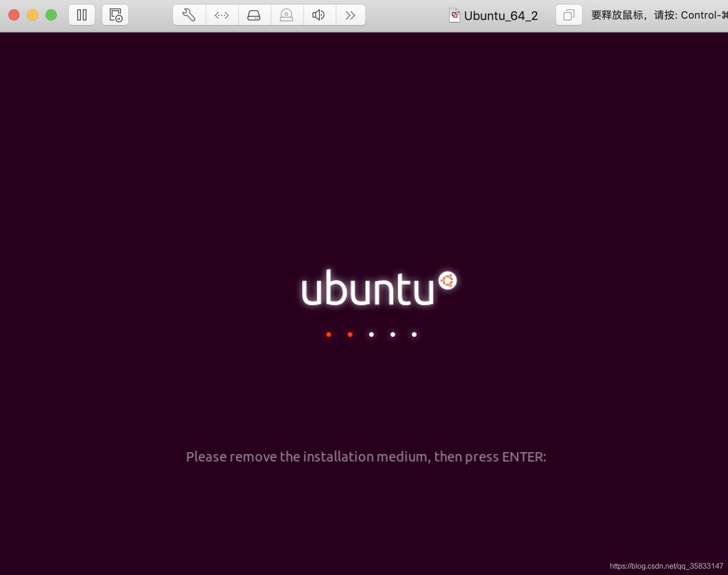Close the virtual machine window

pyautogui.click(x=14, y=15)
